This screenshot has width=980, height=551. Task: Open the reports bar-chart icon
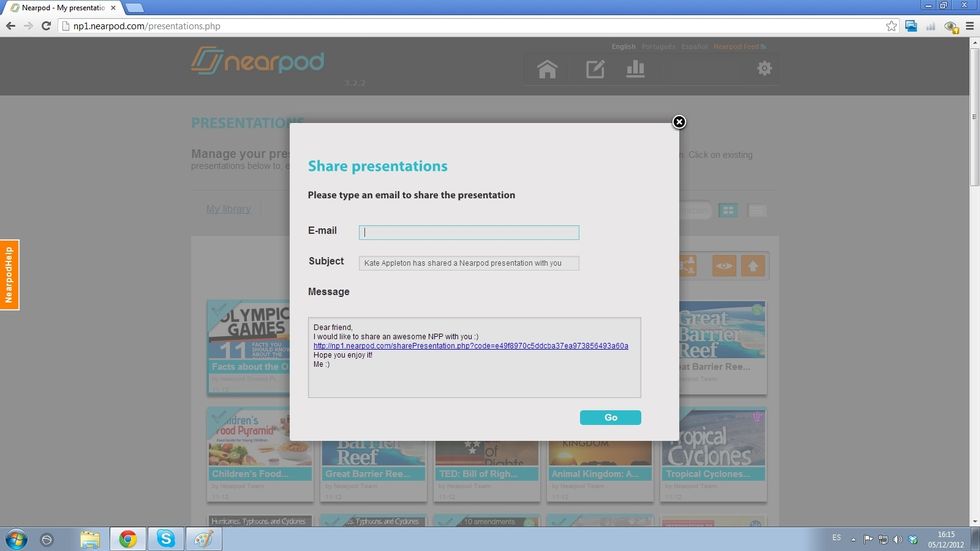(x=635, y=69)
